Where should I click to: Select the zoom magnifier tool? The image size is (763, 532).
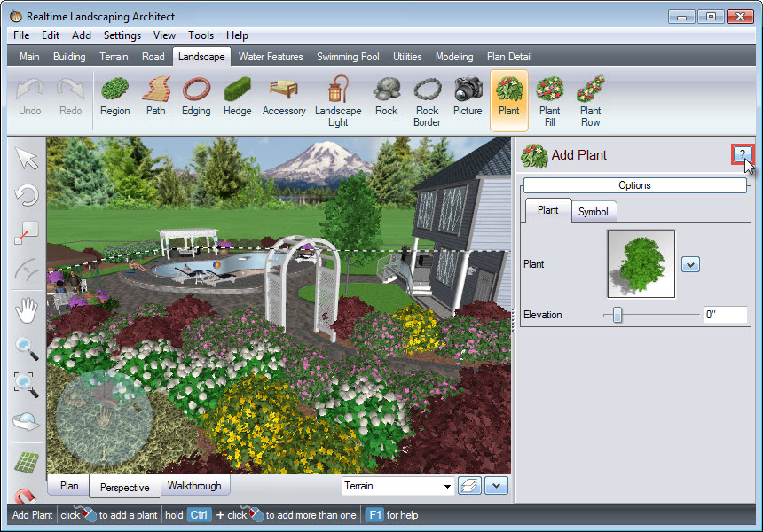point(26,348)
